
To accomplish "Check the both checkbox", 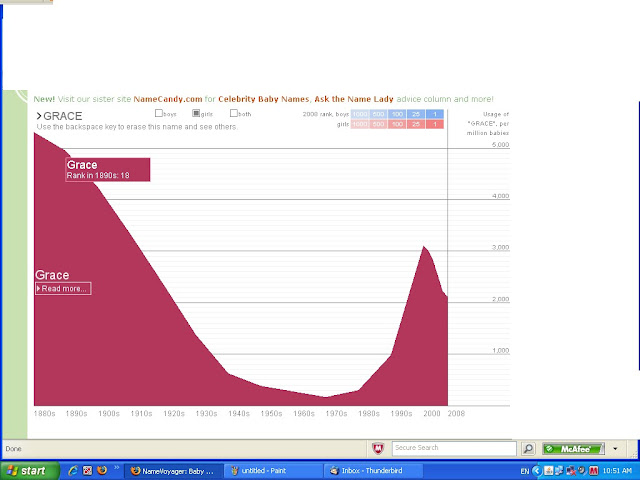I will (233, 113).
